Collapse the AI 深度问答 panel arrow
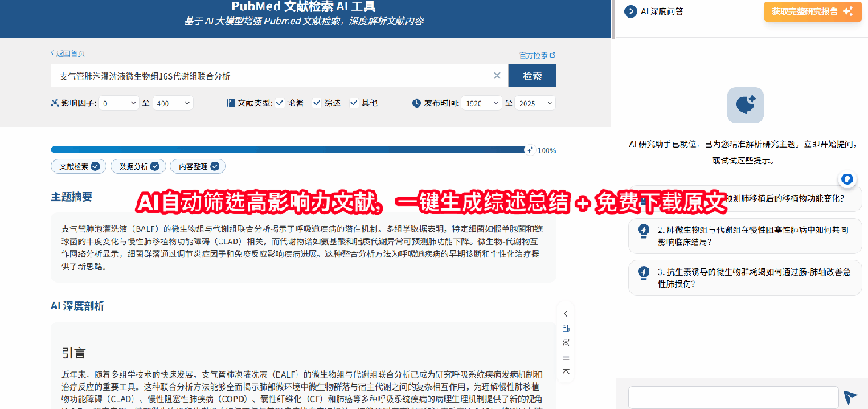868x409 pixels. [630, 11]
